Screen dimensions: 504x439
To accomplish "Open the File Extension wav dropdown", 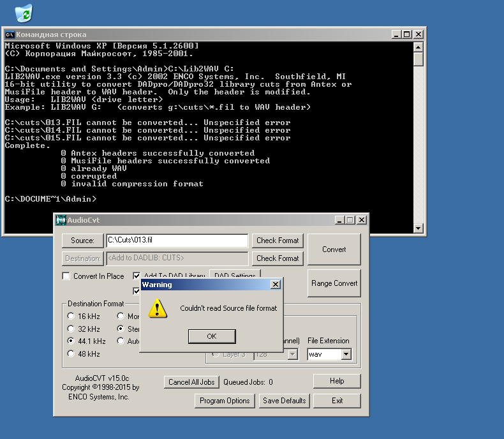I will click(346, 354).
